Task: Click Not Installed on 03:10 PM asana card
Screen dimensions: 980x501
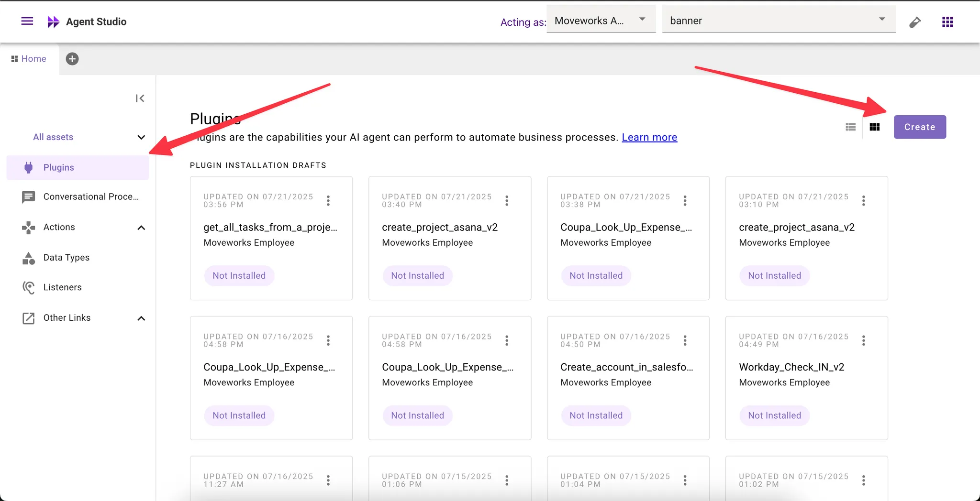Action: (775, 276)
